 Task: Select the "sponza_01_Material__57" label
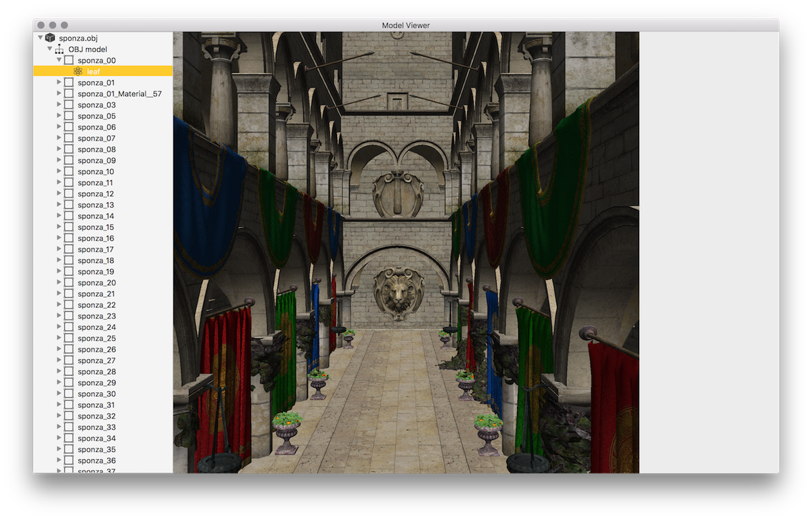[120, 94]
